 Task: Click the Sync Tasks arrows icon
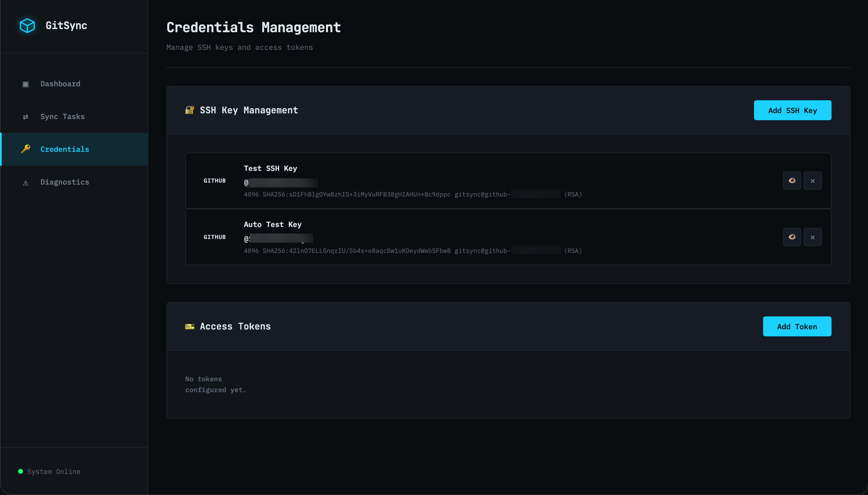pyautogui.click(x=26, y=117)
